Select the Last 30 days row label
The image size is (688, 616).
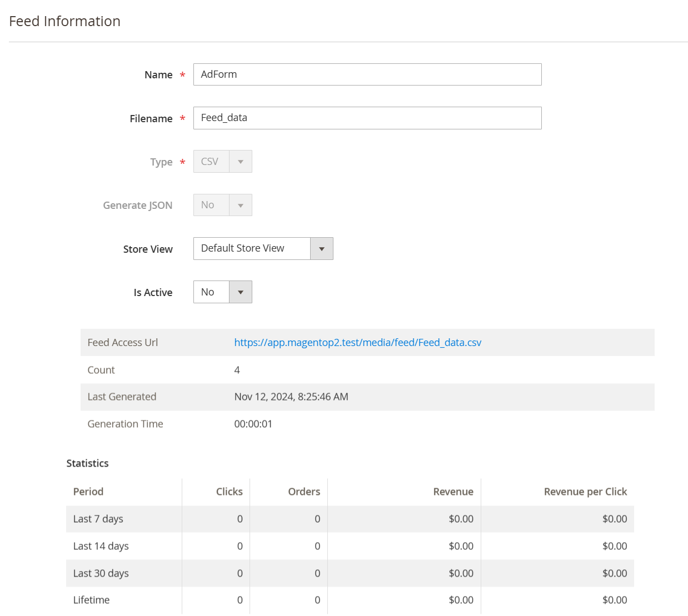click(x=101, y=573)
